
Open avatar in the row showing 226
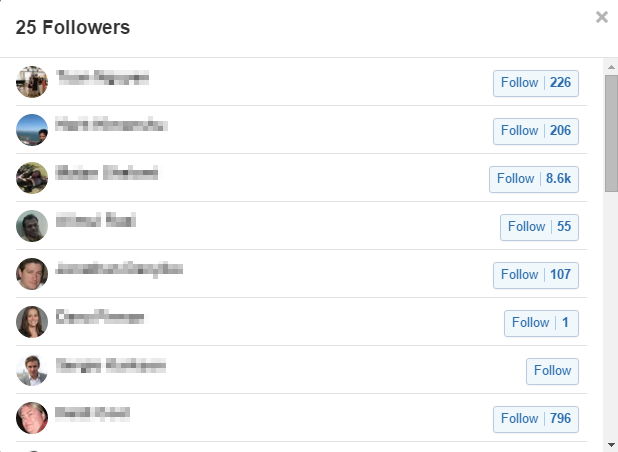point(32,82)
